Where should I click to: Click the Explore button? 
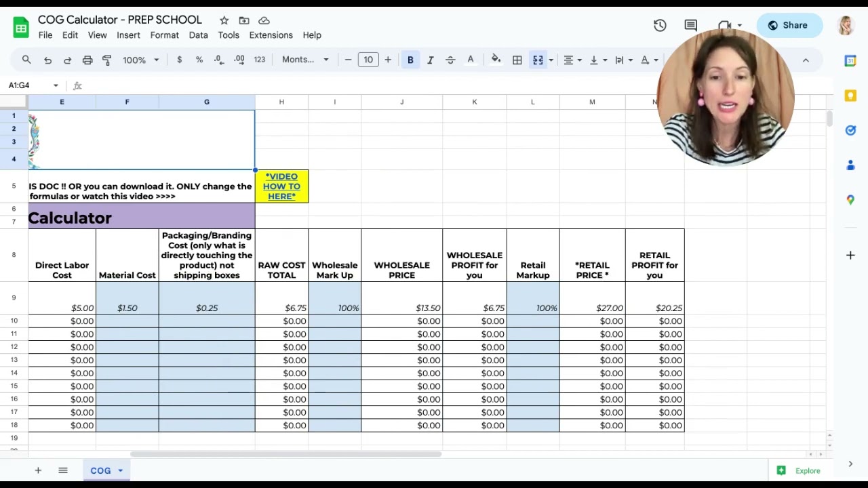799,470
